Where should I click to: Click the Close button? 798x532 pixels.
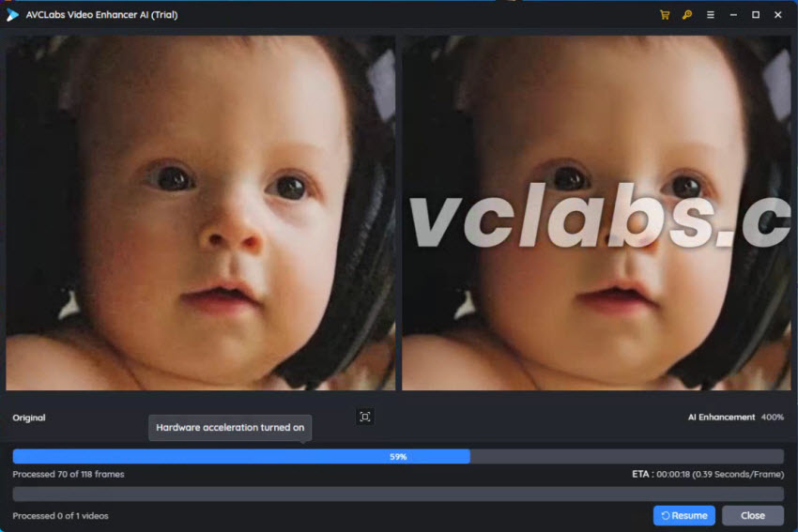tap(753, 515)
